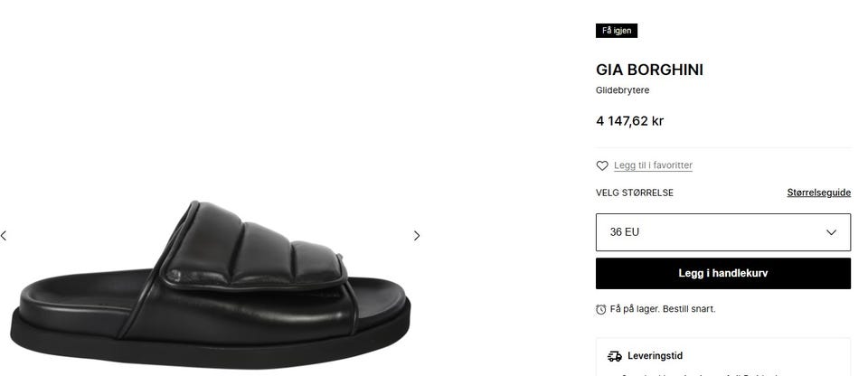Select the GIA BORGHINI brand title
The image size is (868, 376).
[x=649, y=70]
